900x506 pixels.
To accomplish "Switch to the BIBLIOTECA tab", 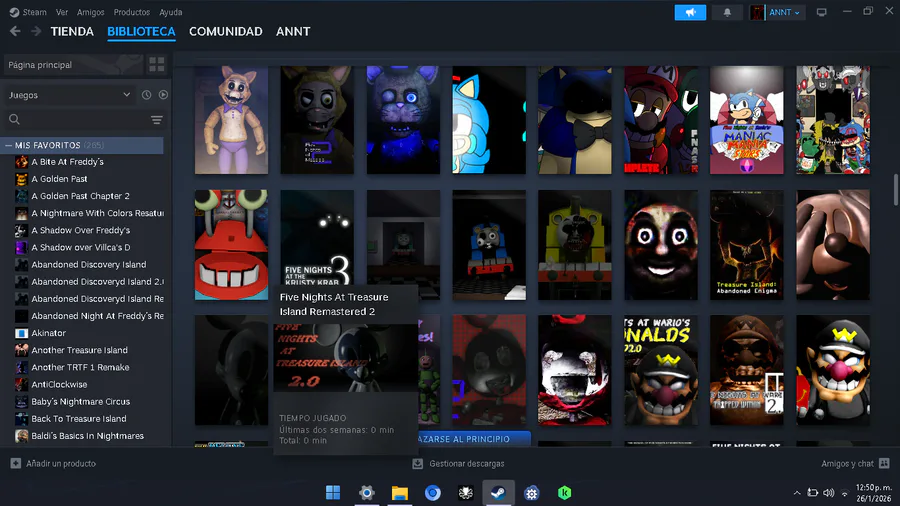I will [x=141, y=32].
